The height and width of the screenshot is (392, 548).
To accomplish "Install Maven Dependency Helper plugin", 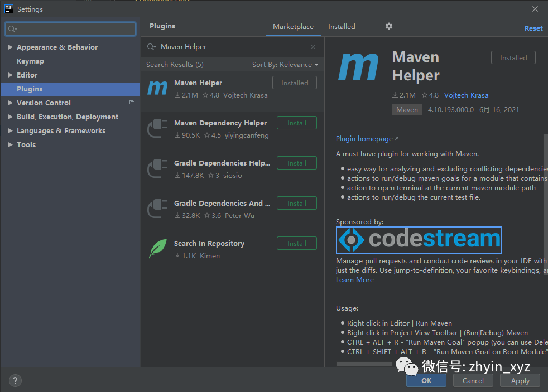I will coord(297,123).
